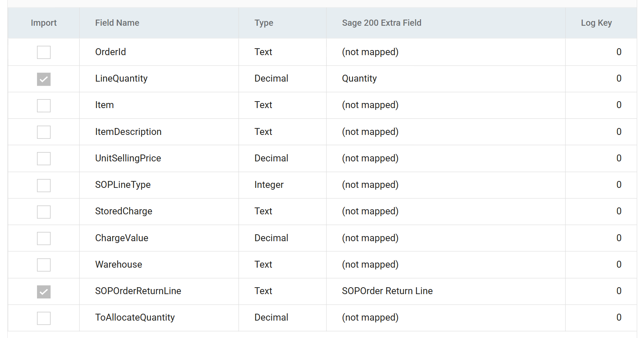The height and width of the screenshot is (338, 644).
Task: Click the 'LineQuantity' field name
Action: coord(121,79)
